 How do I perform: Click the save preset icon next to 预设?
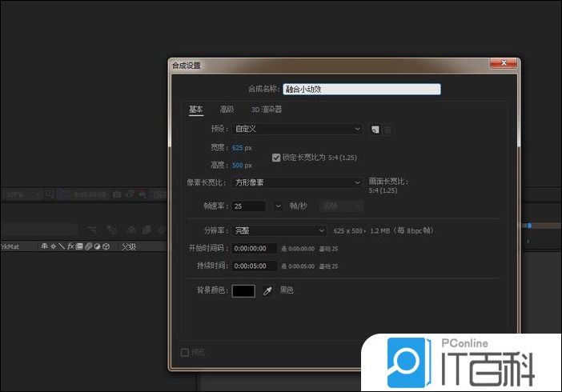tap(375, 130)
